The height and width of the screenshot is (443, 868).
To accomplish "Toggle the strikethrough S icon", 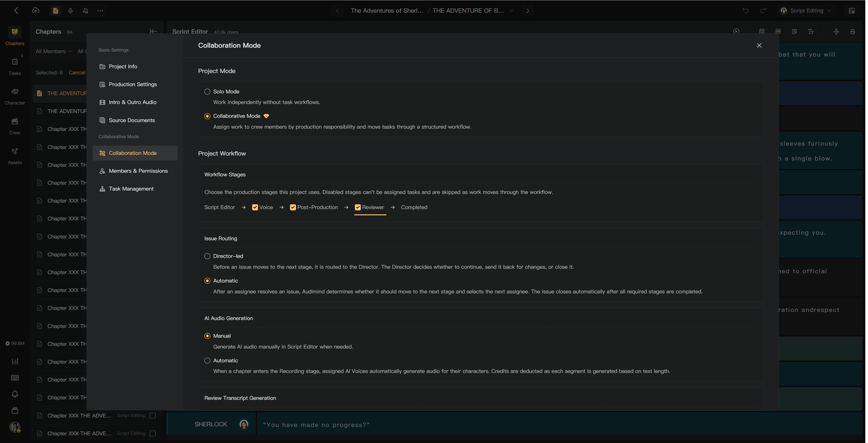I will click(x=853, y=32).
